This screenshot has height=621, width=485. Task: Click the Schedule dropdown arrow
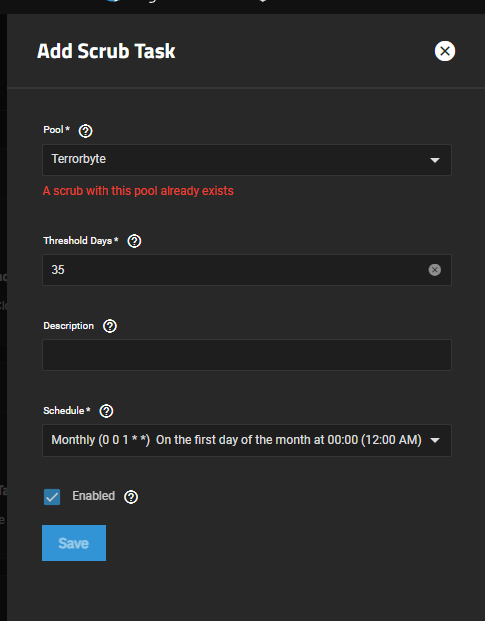[x=435, y=440]
